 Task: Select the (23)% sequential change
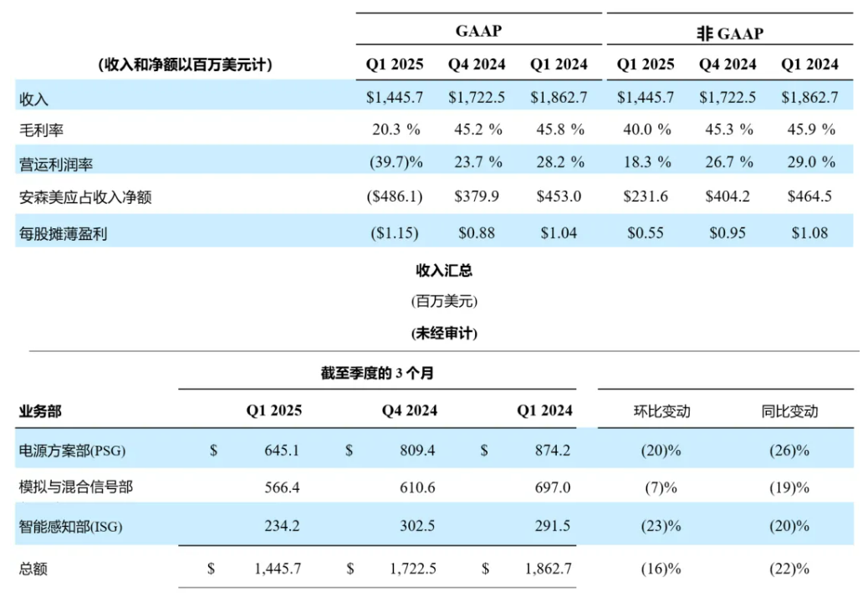tap(661, 526)
